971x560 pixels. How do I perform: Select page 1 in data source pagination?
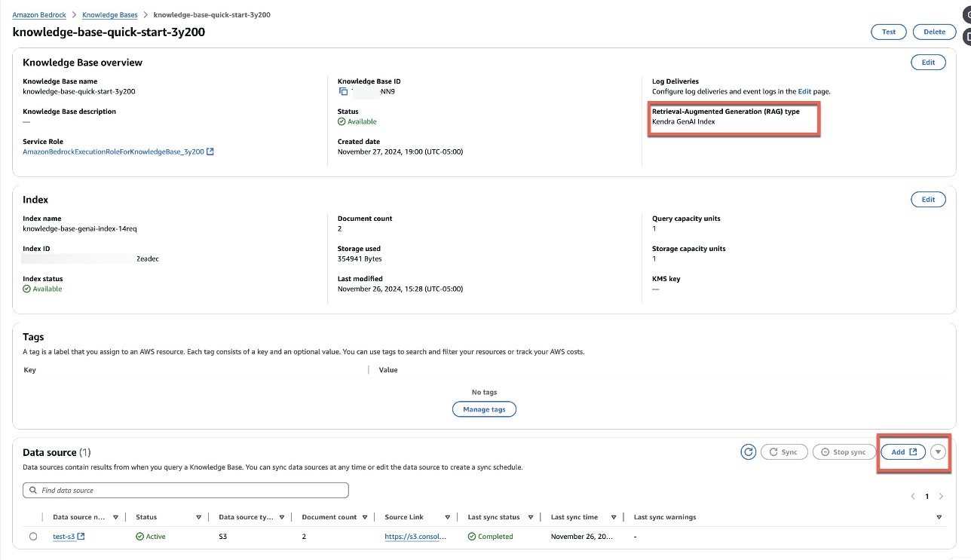pyautogui.click(x=927, y=497)
